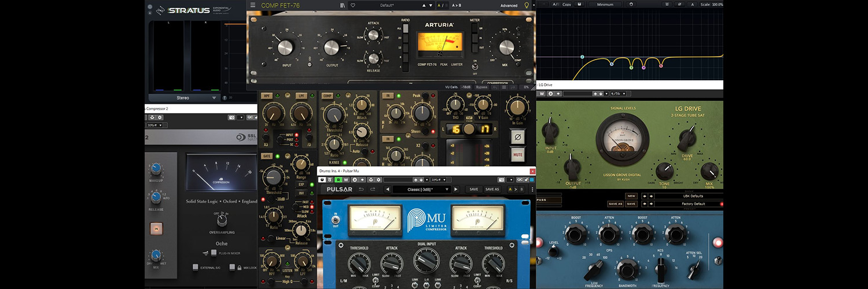Click the camera snapshot icon in the Pulsar Mu window

(502, 180)
